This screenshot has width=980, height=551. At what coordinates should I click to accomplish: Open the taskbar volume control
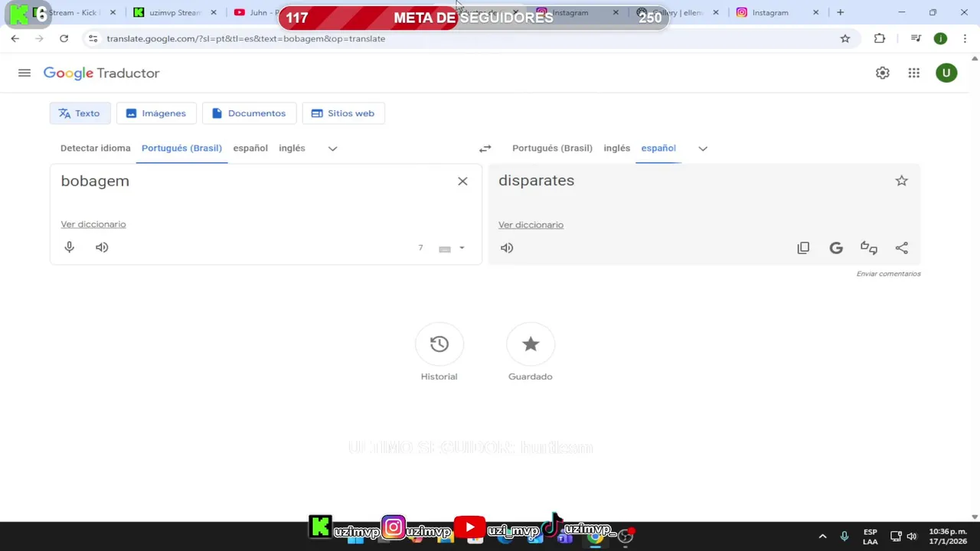point(912,536)
